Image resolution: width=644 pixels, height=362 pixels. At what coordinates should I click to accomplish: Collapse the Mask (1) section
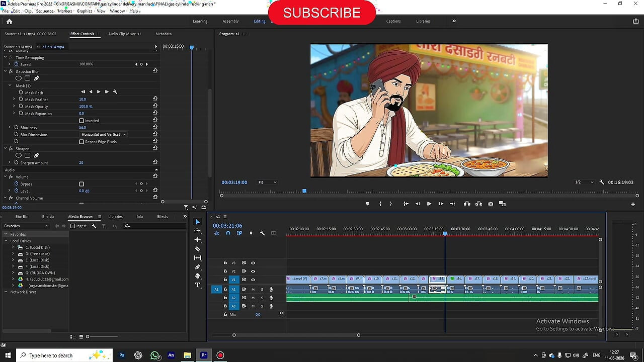(10, 85)
